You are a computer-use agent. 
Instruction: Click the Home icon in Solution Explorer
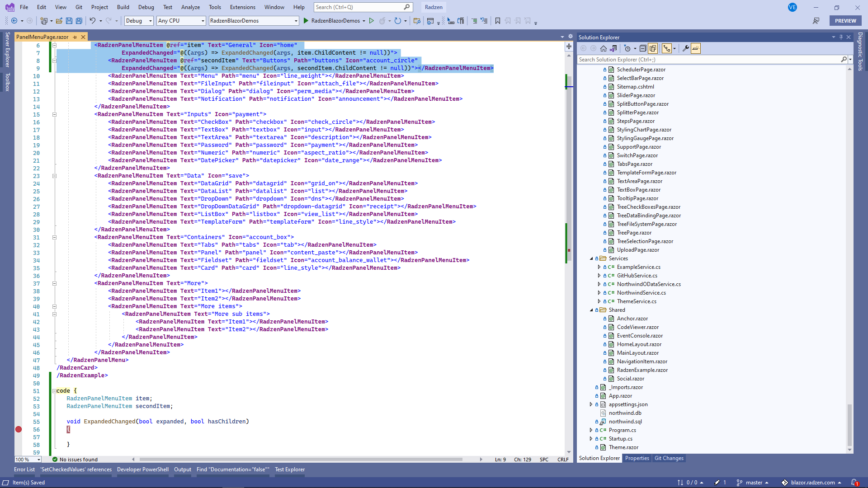tap(604, 48)
